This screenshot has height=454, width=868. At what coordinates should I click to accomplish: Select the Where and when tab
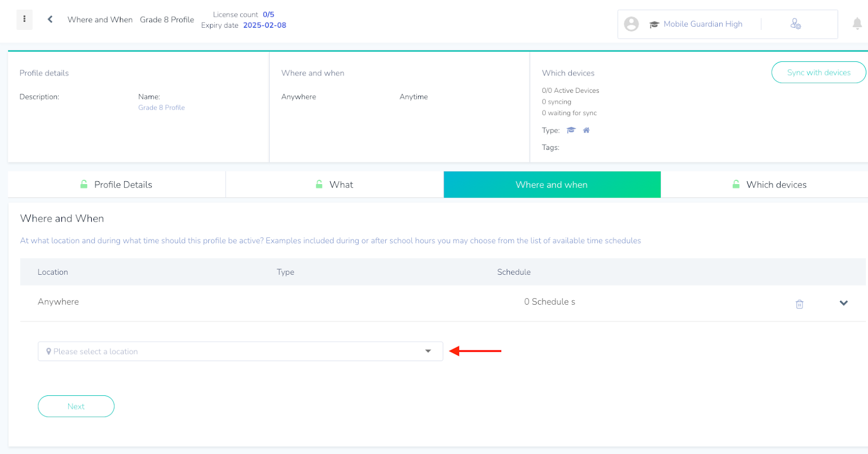[552, 185]
